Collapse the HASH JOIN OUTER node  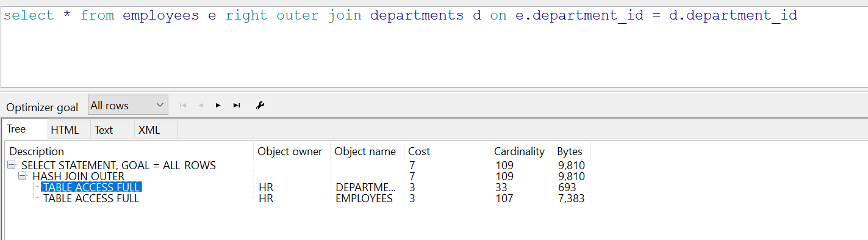point(23,176)
